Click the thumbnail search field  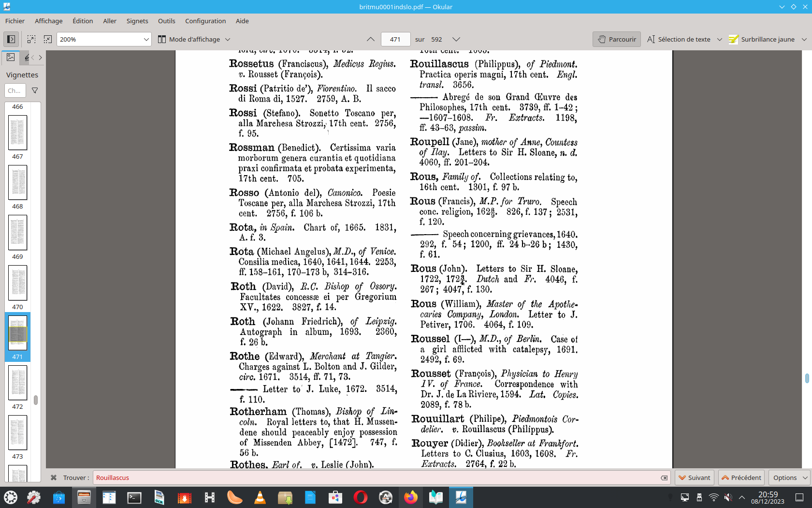(x=15, y=90)
